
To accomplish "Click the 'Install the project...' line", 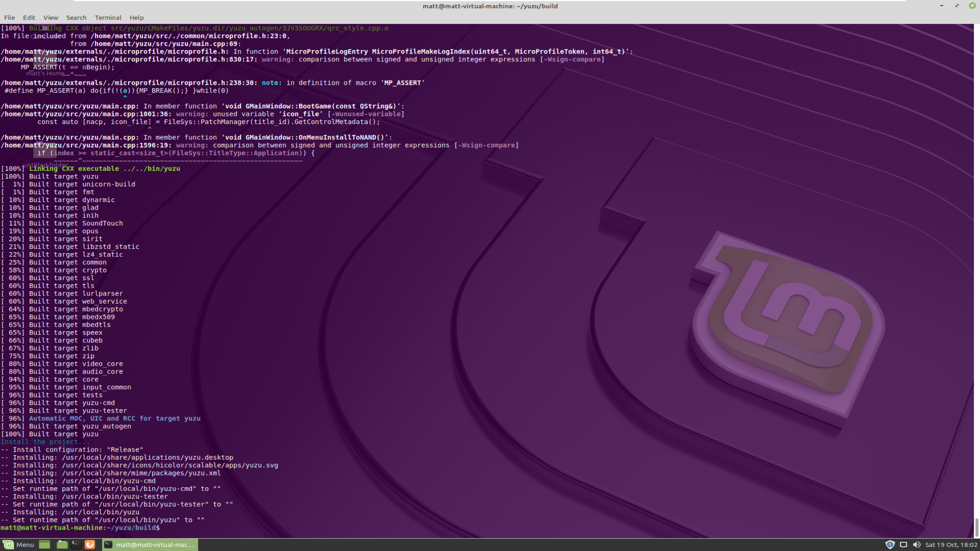I will (45, 442).
